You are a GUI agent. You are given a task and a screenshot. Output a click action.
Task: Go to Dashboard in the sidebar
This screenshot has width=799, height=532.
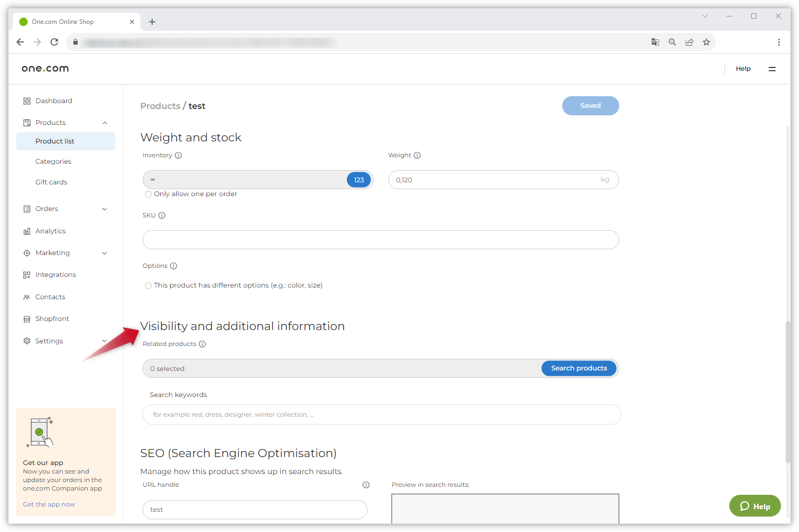[x=54, y=101]
